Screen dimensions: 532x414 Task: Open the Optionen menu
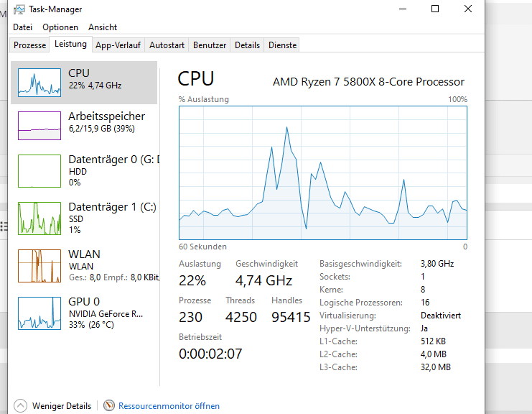pos(60,27)
